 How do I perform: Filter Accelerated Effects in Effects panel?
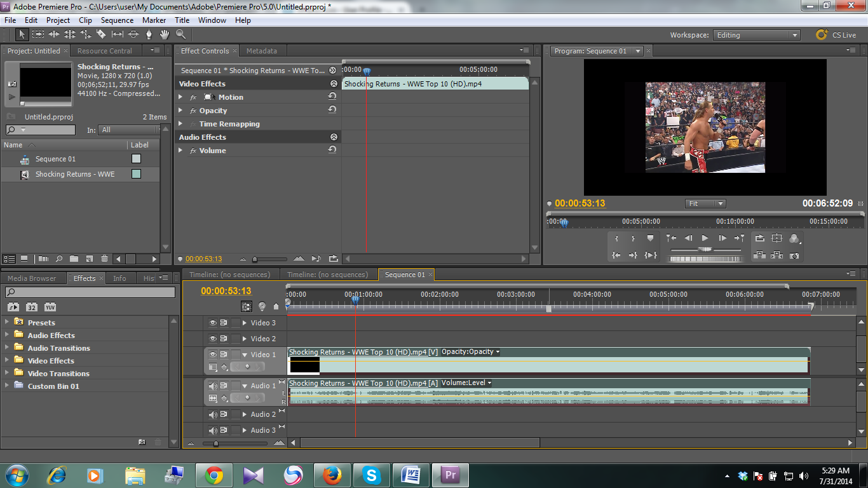(x=13, y=307)
